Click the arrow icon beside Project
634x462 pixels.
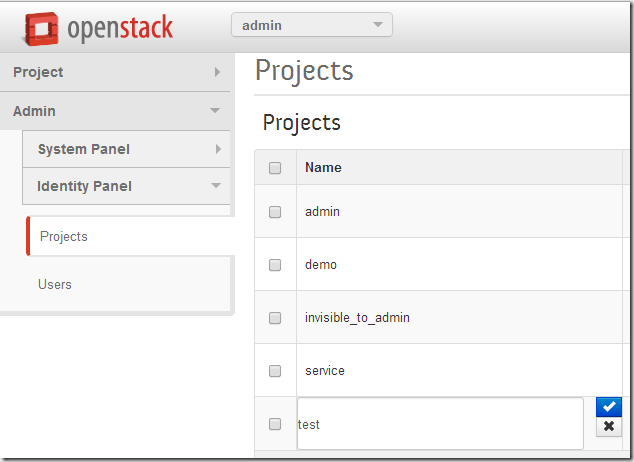point(218,72)
